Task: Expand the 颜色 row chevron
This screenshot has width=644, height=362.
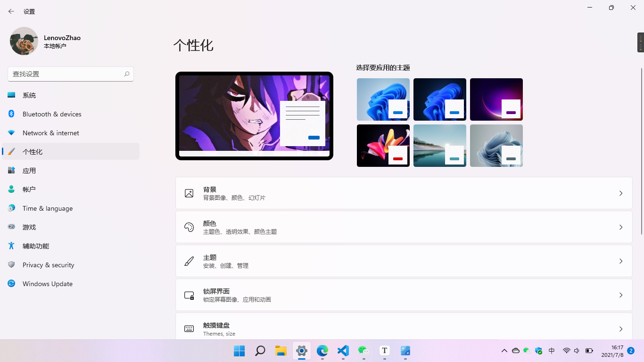Action: click(x=621, y=227)
